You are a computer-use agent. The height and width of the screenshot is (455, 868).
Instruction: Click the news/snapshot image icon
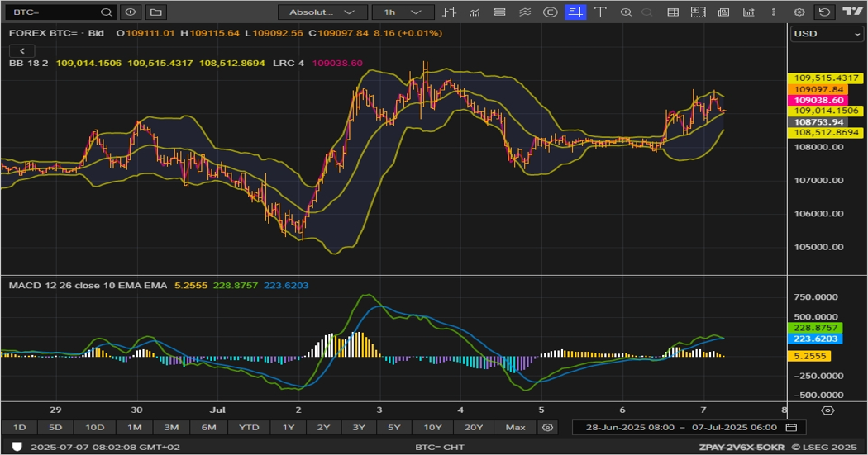click(x=723, y=12)
